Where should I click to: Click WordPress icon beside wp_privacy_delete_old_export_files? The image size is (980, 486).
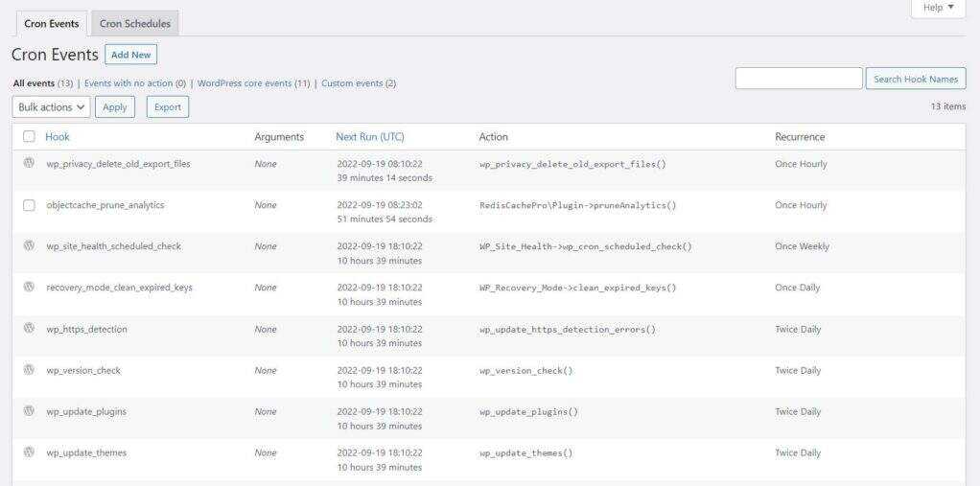coord(29,163)
